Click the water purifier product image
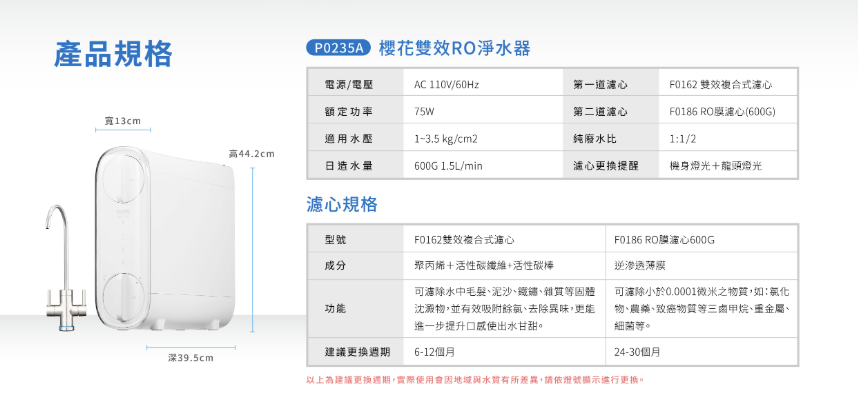Screen dimensions: 858x412 pyautogui.click(x=166, y=240)
